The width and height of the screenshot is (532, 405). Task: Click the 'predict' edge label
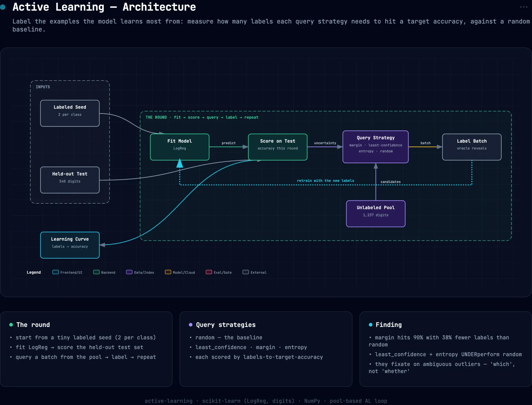[229, 143]
